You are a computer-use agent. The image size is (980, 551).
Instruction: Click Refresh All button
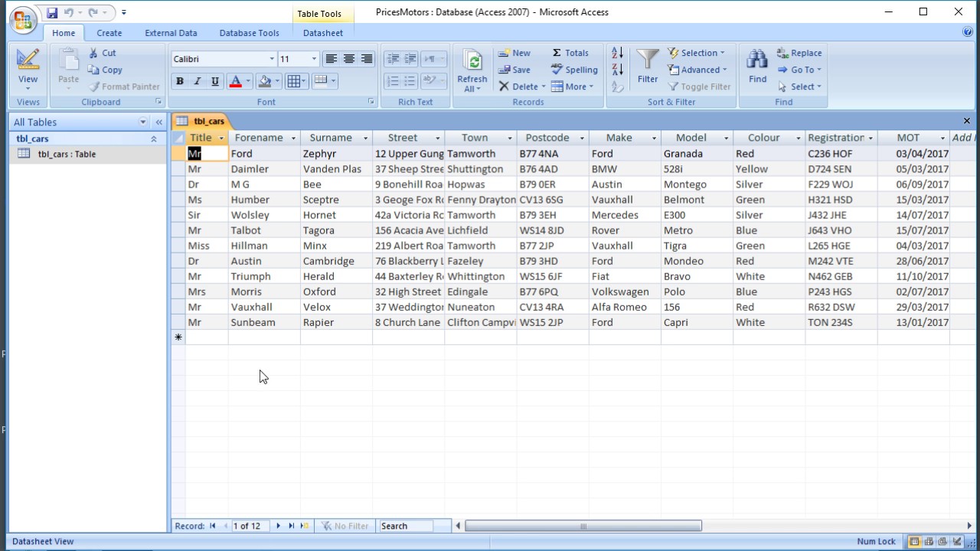472,70
